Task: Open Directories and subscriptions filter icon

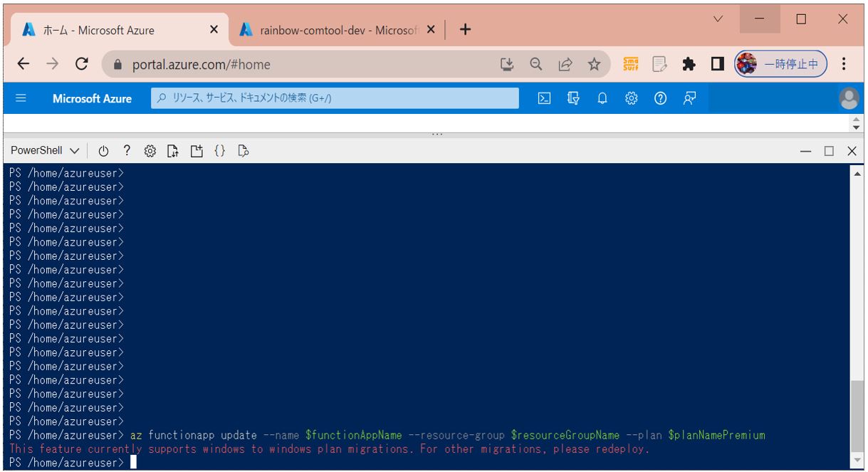Action: pyautogui.click(x=573, y=99)
